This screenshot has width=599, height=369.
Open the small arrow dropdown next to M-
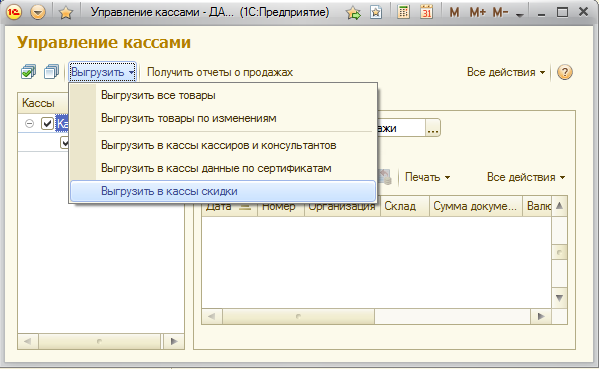click(519, 15)
